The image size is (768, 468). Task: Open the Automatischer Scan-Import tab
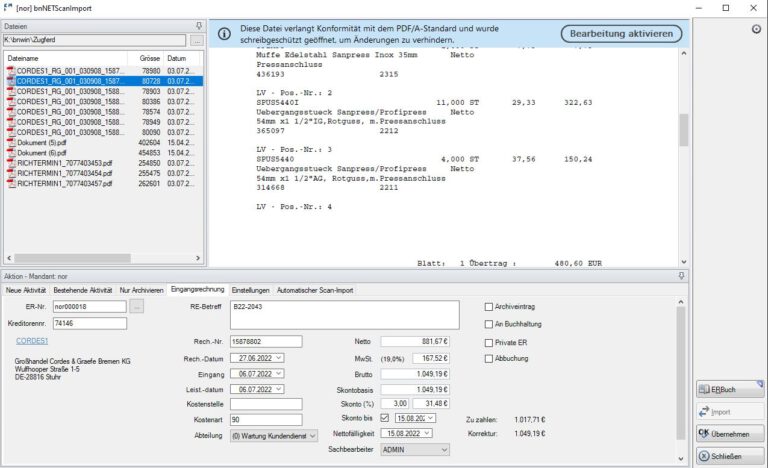(314, 290)
